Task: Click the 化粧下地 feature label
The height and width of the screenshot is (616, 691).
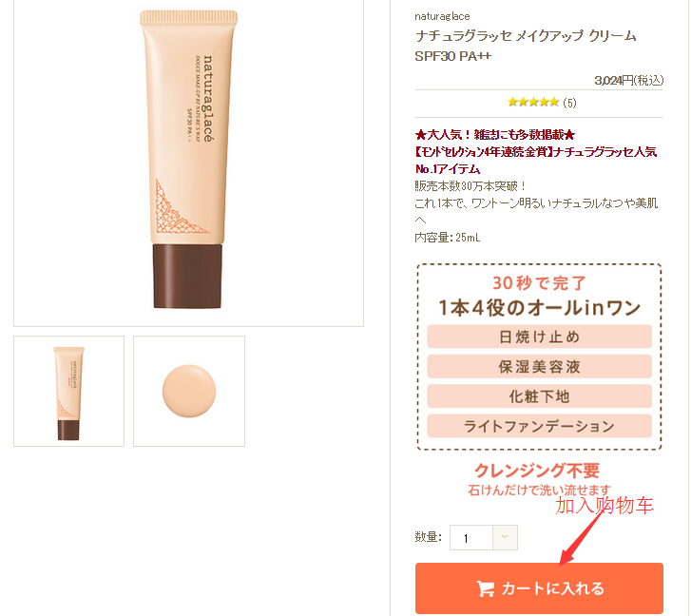Action: click(540, 396)
